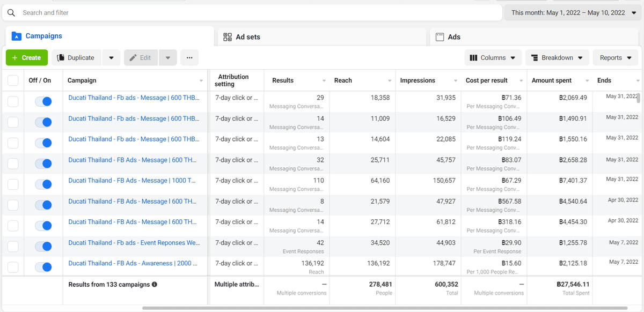The image size is (644, 312).
Task: Expand the arrow next to Duplicate
Action: click(111, 58)
